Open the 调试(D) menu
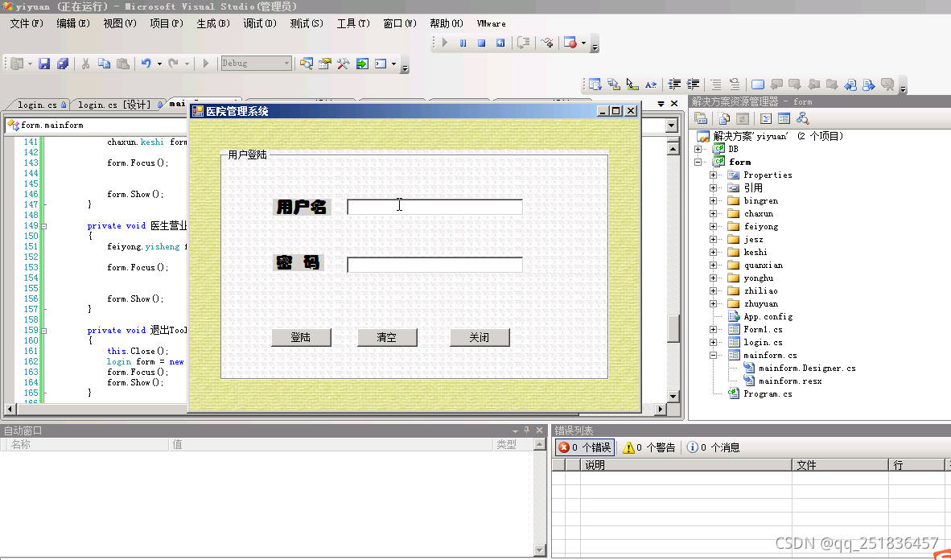The width and height of the screenshot is (951, 560). [x=260, y=23]
